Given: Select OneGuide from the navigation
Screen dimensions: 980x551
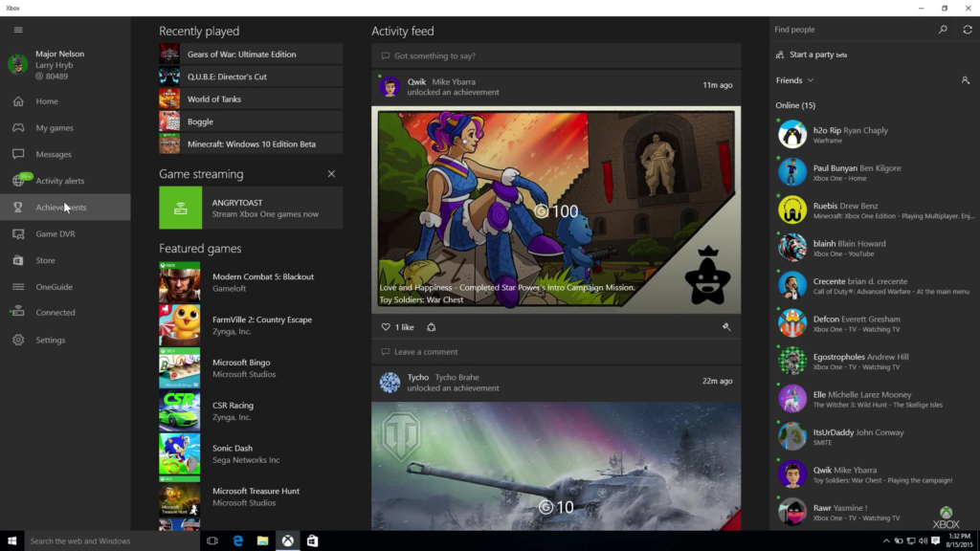Looking at the screenshot, I should click(x=55, y=286).
